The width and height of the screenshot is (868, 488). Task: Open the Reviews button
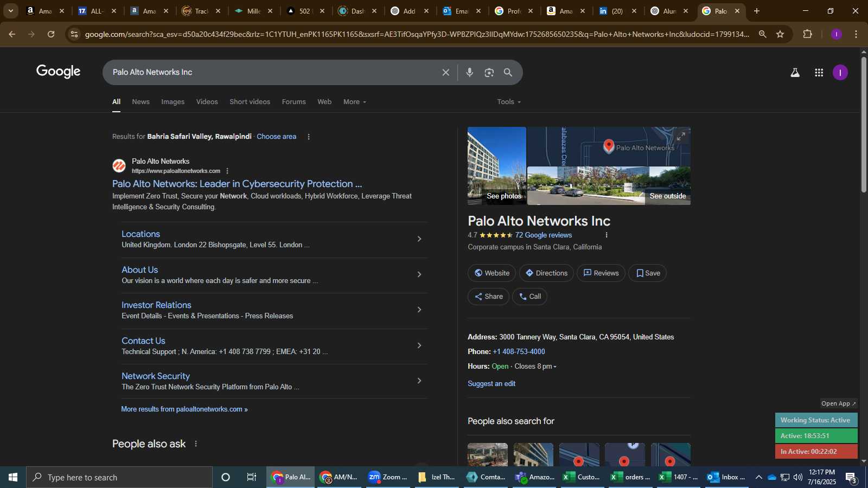(601, 273)
